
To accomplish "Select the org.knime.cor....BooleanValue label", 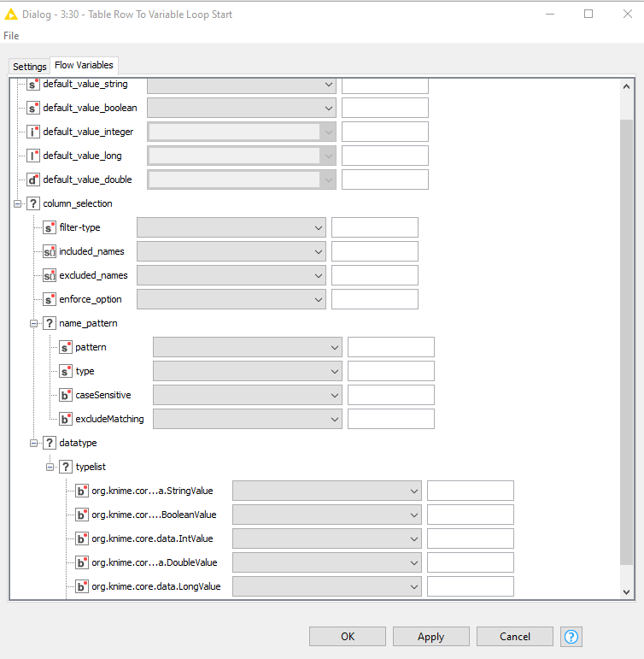I will point(154,515).
